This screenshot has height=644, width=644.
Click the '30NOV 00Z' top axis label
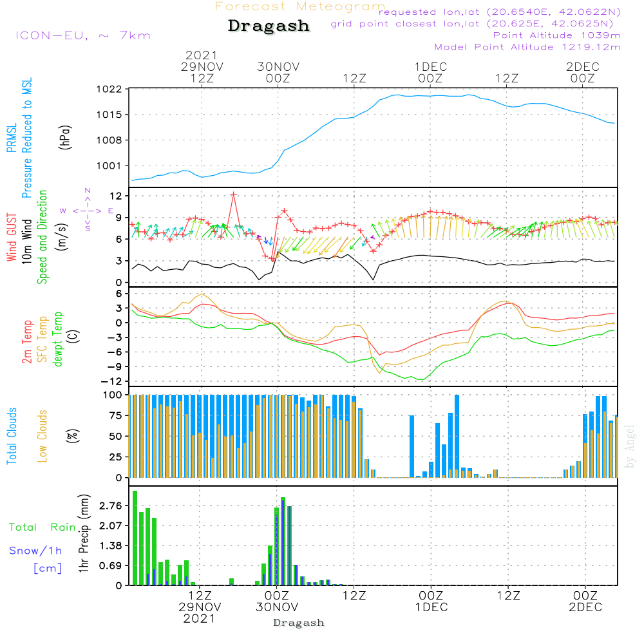coord(278,72)
